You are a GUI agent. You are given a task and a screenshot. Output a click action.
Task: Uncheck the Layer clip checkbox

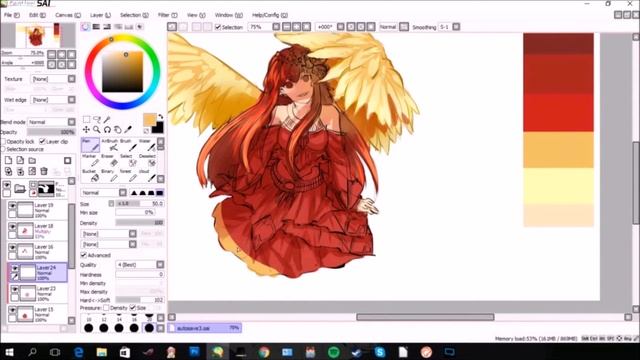tap(42, 141)
